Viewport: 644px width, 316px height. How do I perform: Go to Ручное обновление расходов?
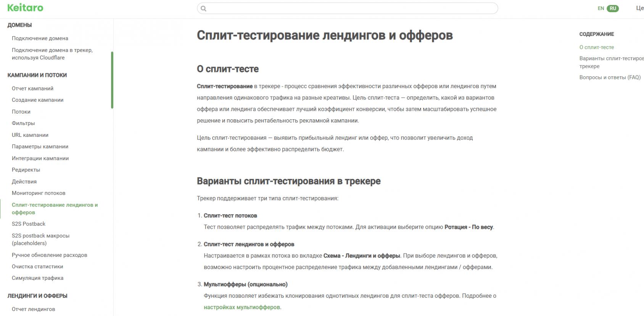tap(49, 255)
